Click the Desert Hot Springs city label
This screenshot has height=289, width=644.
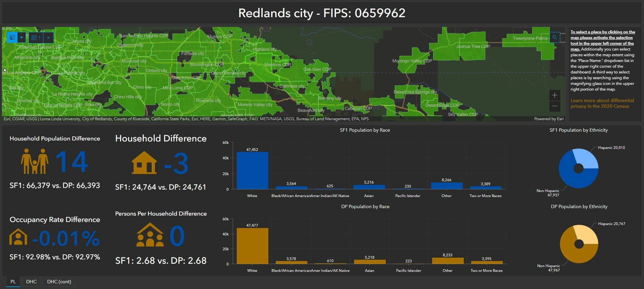tap(415, 92)
